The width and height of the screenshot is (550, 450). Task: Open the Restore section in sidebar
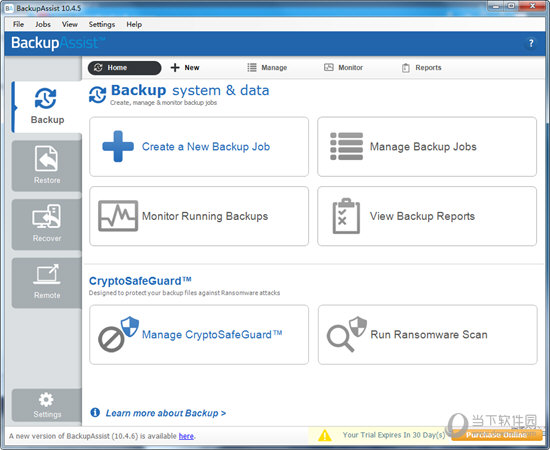(47, 166)
